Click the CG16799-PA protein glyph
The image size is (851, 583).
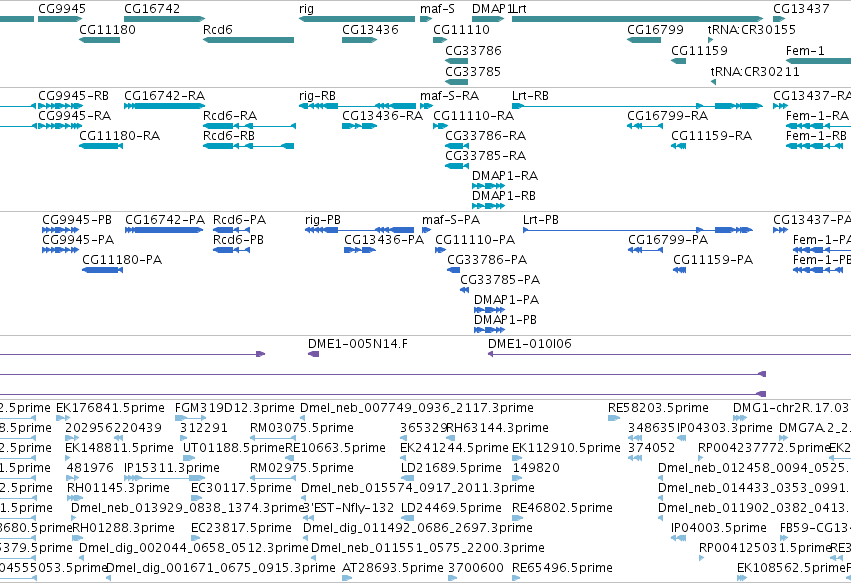(x=645, y=250)
